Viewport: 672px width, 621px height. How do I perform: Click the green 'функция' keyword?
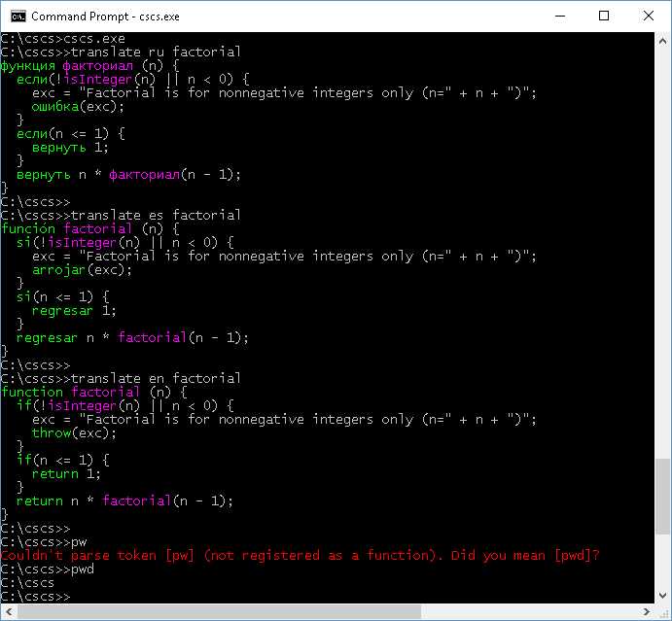[28, 66]
